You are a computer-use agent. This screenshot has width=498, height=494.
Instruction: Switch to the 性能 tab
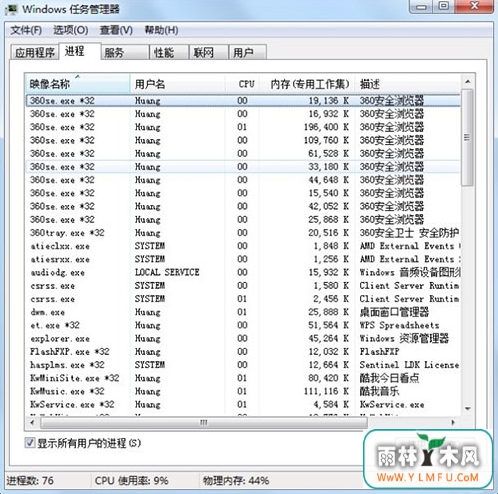[169, 53]
